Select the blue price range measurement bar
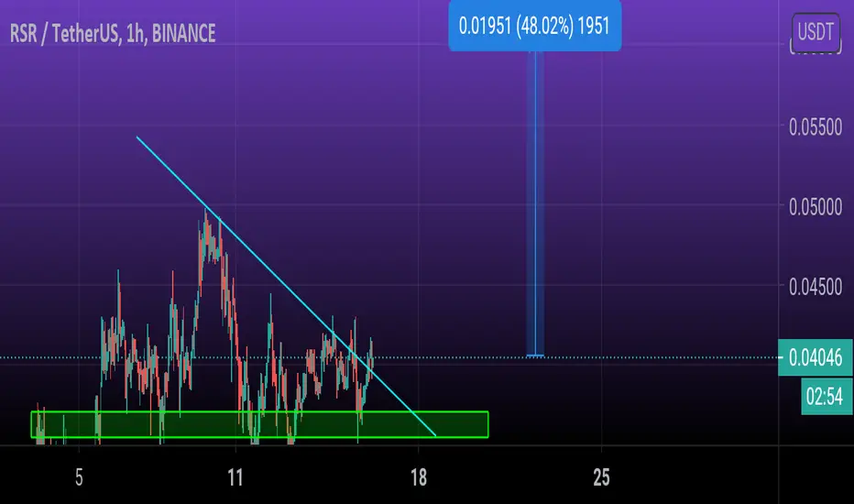 (x=535, y=203)
